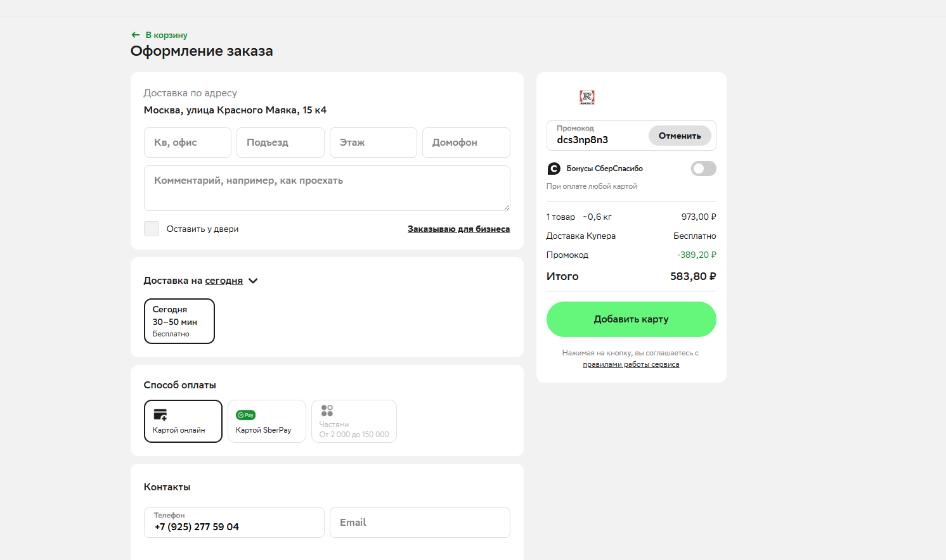946x560 pixels.
Task: Click the back arrow icon near В корзину
Action: [135, 35]
